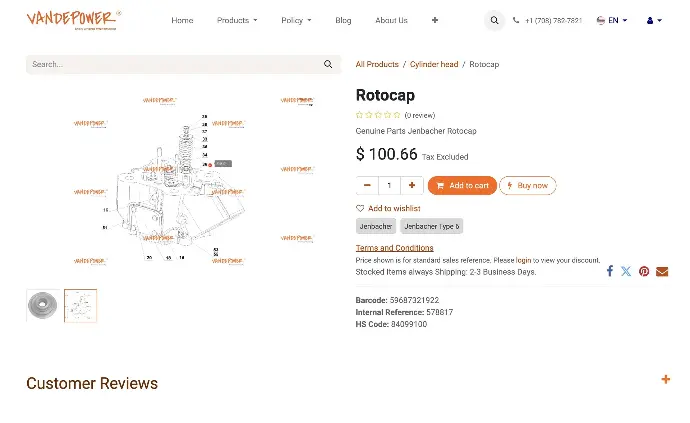Click the login link in price note
The image size is (690, 423).
523,260
